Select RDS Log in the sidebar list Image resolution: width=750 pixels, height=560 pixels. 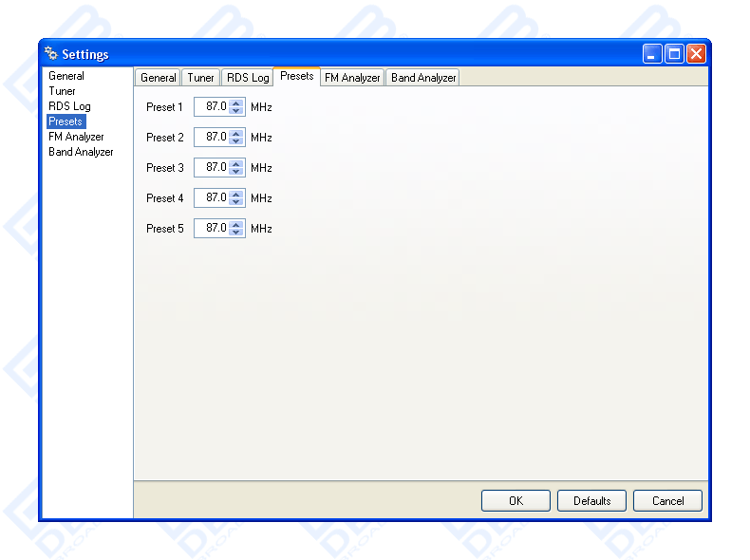tap(69, 106)
